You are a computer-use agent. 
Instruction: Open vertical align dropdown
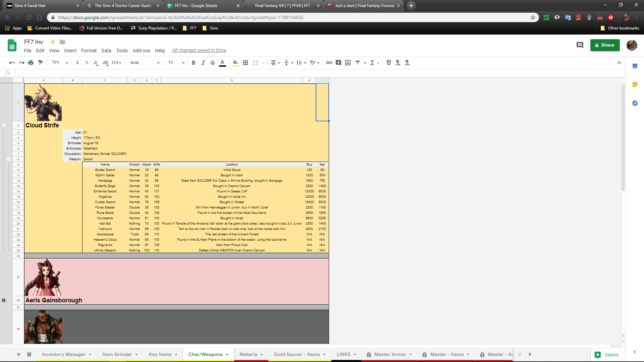[288, 63]
